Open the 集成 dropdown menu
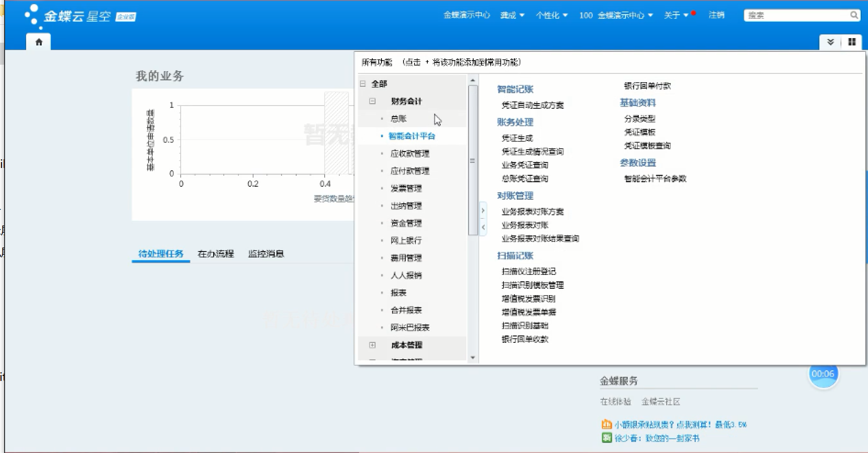 point(512,15)
